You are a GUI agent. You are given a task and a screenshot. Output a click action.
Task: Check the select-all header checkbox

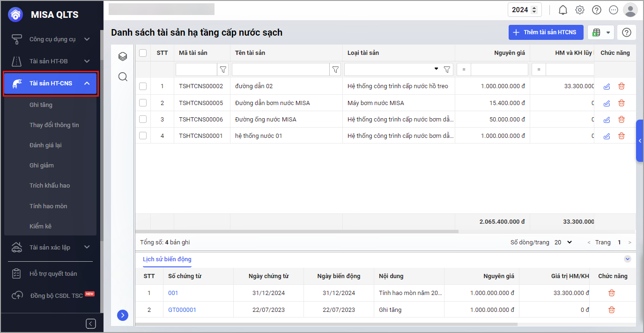point(143,53)
